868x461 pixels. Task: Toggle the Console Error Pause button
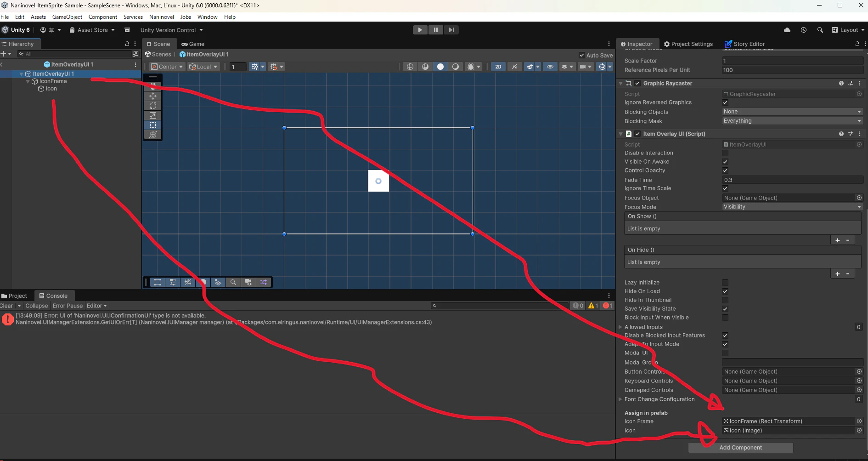pyautogui.click(x=68, y=306)
